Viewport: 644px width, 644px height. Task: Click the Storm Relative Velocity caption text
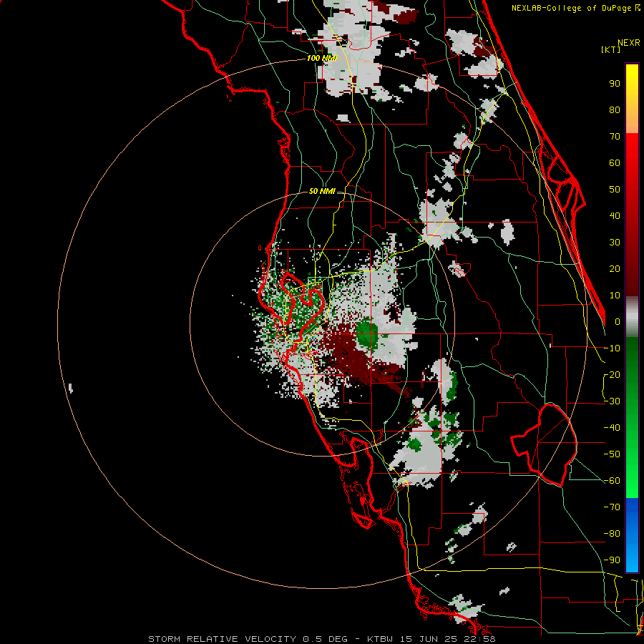322,639
